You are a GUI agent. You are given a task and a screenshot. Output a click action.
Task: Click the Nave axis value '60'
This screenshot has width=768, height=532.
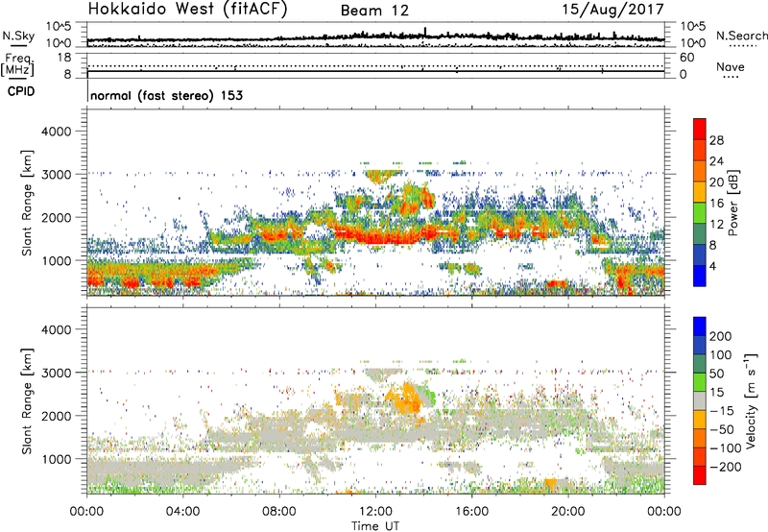686,58
